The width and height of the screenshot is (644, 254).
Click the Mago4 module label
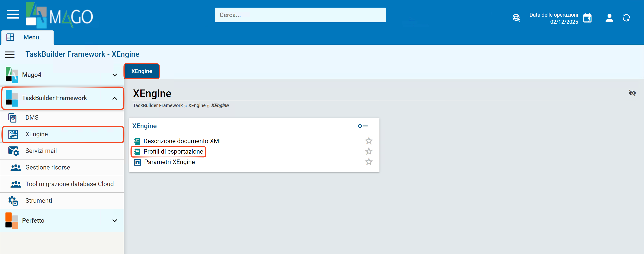(32, 75)
